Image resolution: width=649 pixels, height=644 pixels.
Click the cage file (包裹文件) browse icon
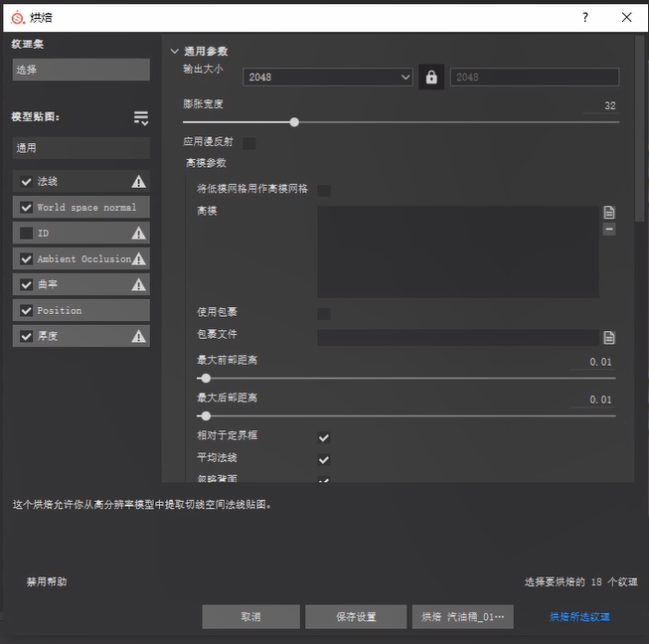(609, 338)
